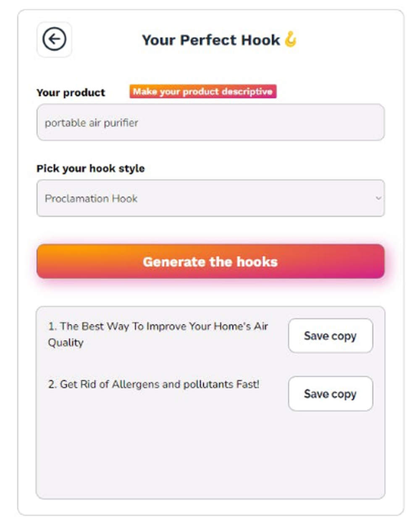Screen dimensions: 420x532
Task: Click the 'Make your product descriptive' badge
Action: tap(203, 91)
